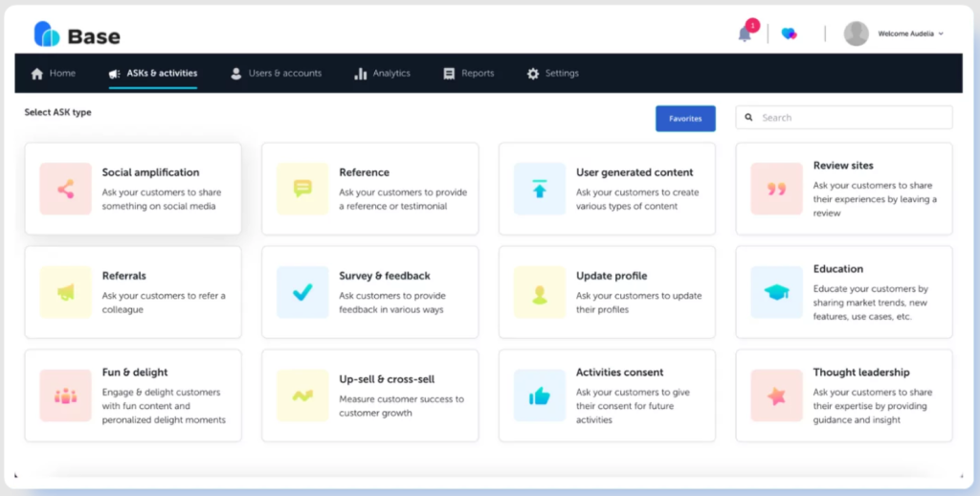Click the Fun & delight people icon

[66, 395]
